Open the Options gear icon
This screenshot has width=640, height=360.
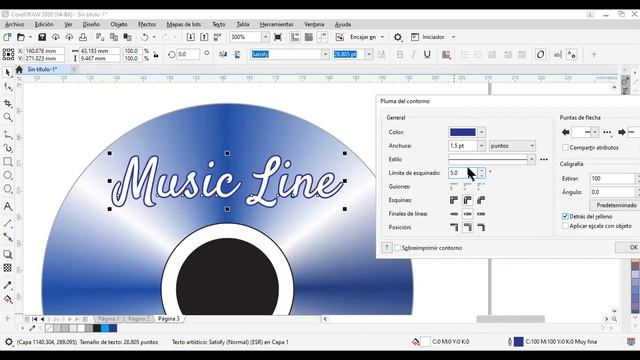(398, 37)
